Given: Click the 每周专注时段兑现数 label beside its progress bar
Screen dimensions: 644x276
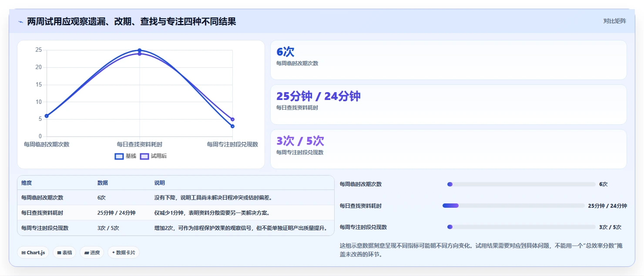Looking at the screenshot, I should pyautogui.click(x=363, y=227).
